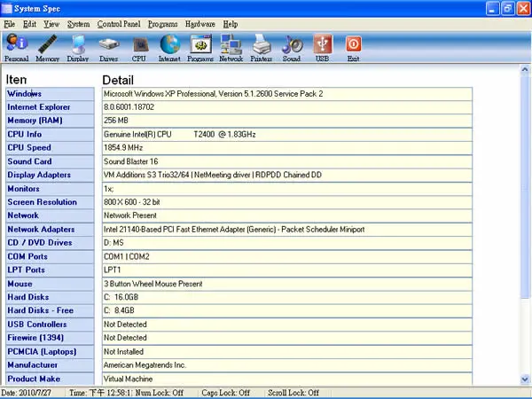Click the Caps Lock: Off status text

(225, 393)
